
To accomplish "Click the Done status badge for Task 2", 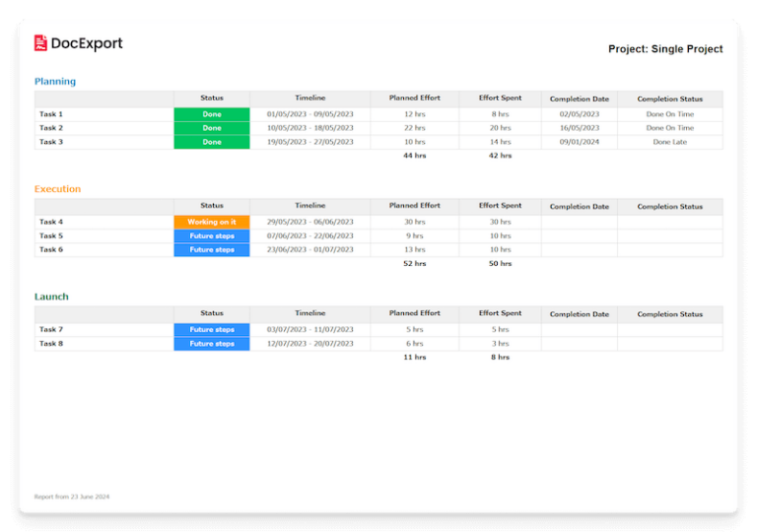I will coord(212,128).
